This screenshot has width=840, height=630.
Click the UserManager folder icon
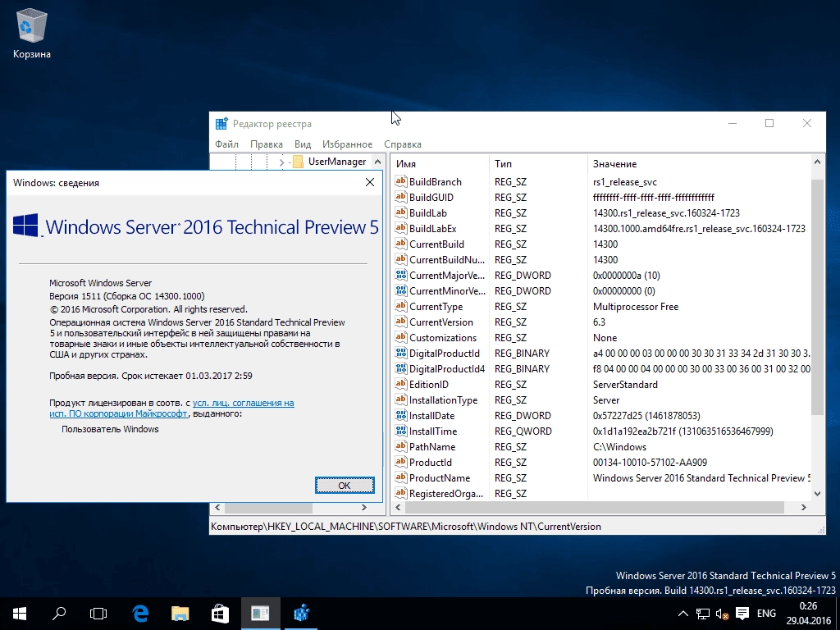pyautogui.click(x=299, y=162)
